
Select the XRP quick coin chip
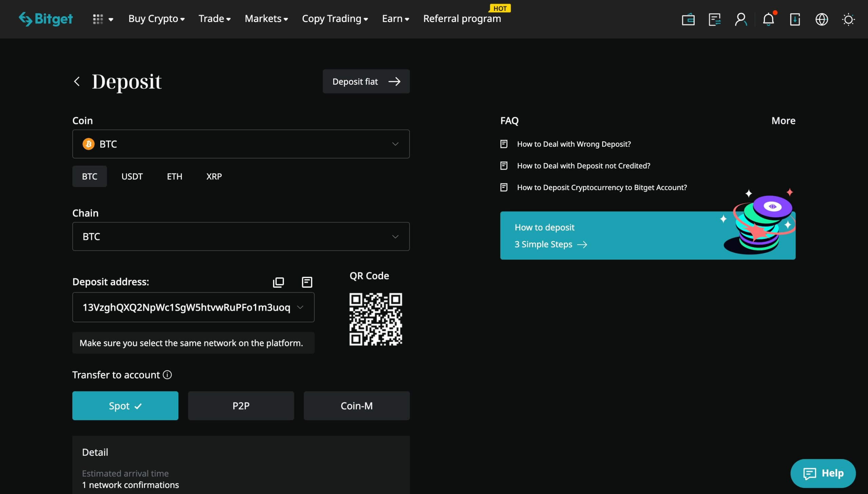click(214, 177)
